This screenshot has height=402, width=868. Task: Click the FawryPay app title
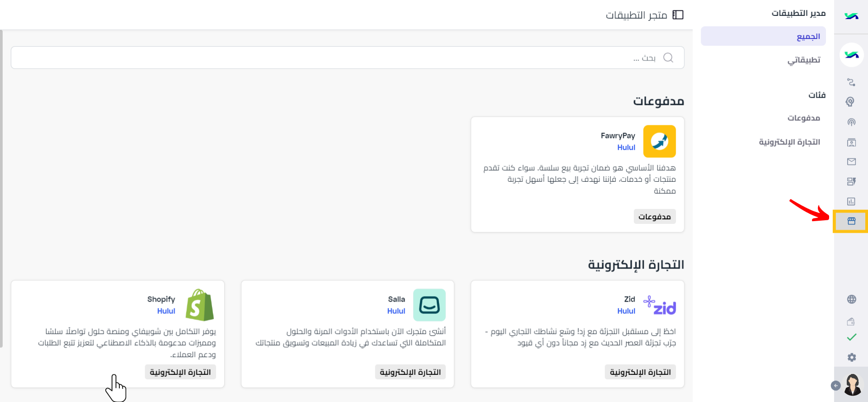click(x=618, y=136)
